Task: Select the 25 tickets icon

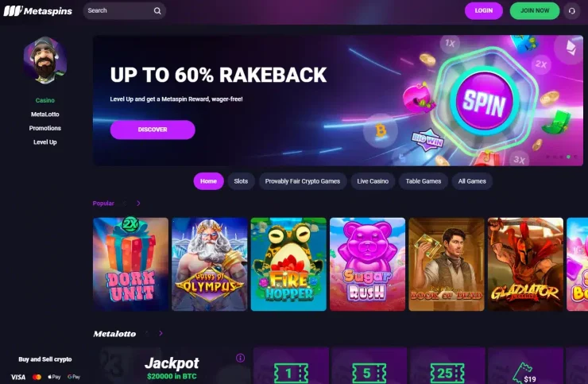Action: 447,374
